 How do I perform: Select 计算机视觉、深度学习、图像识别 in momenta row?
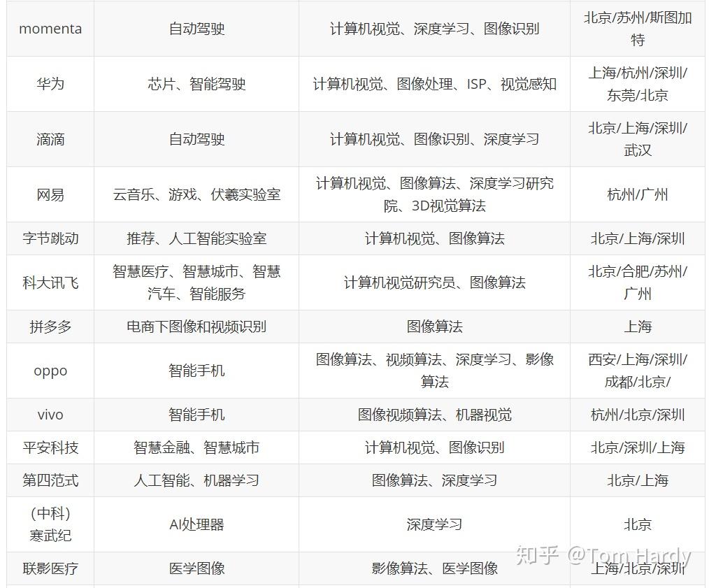click(434, 29)
